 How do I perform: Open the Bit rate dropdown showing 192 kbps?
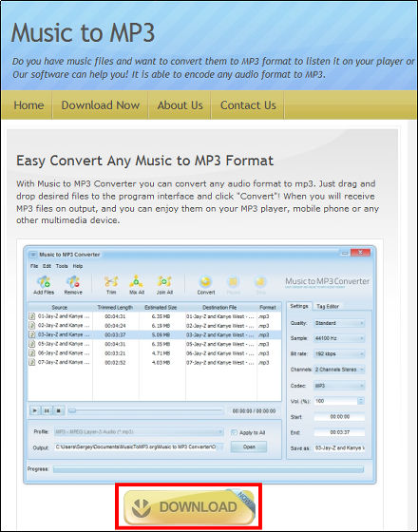click(339, 353)
